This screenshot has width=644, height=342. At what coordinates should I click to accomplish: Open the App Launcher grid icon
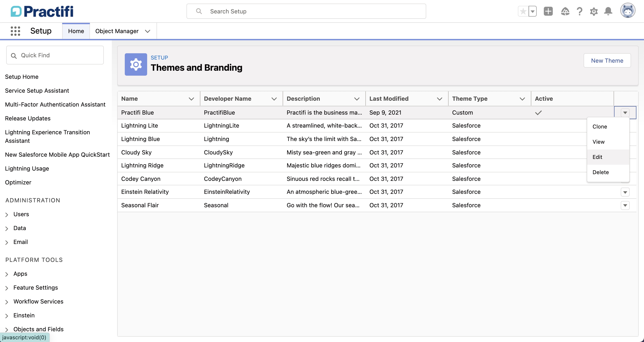(15, 31)
